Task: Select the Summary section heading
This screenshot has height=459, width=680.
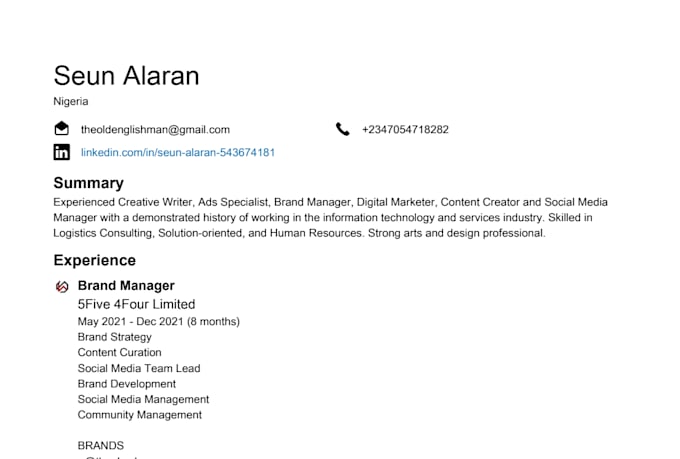Action: (x=88, y=183)
